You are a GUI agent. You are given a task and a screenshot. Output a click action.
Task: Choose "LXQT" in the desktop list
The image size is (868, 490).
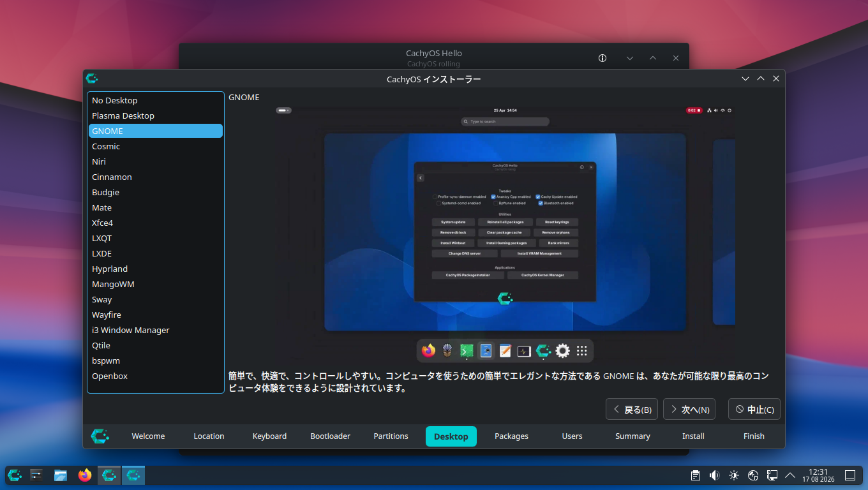point(156,238)
